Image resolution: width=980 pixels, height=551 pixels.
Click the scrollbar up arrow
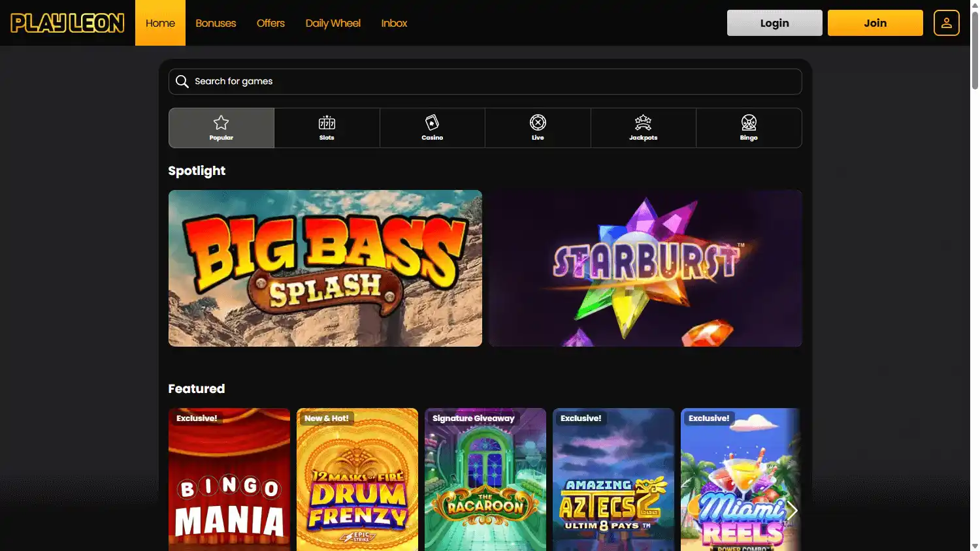tap(975, 5)
